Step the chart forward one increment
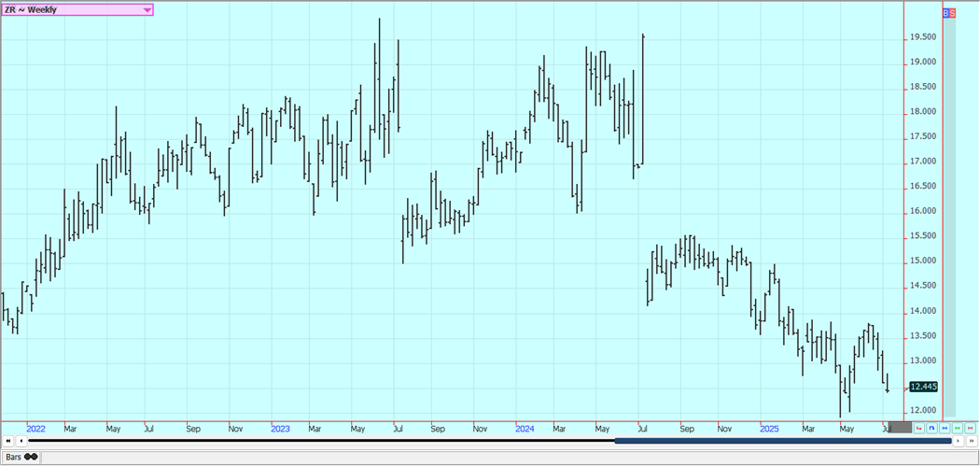This screenshot has width=980, height=466. point(959,441)
